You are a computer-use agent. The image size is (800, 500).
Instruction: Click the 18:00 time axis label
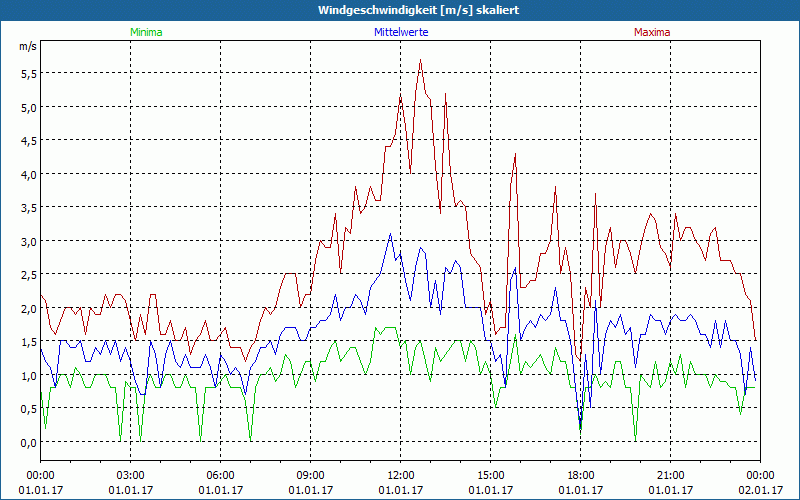tap(581, 476)
